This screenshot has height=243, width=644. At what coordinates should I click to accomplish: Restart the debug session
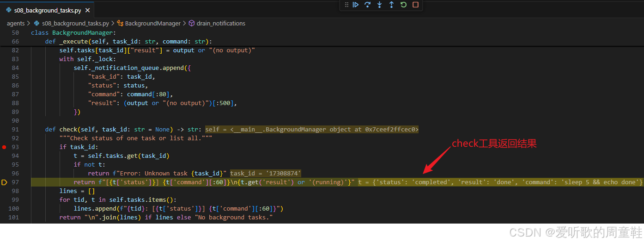click(x=403, y=5)
